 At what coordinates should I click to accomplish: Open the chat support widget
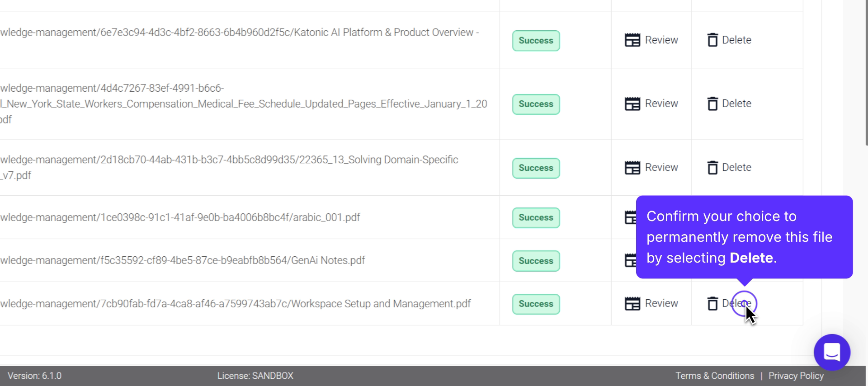point(832,352)
